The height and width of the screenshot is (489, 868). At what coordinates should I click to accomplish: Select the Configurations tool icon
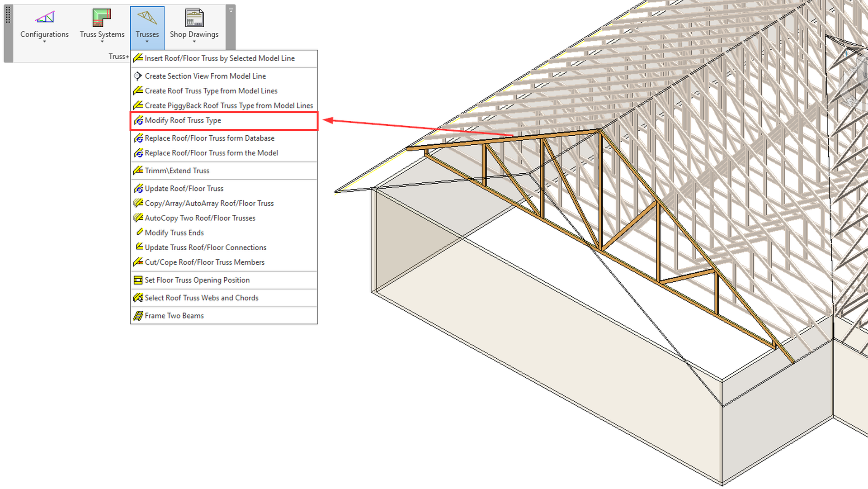point(44,18)
